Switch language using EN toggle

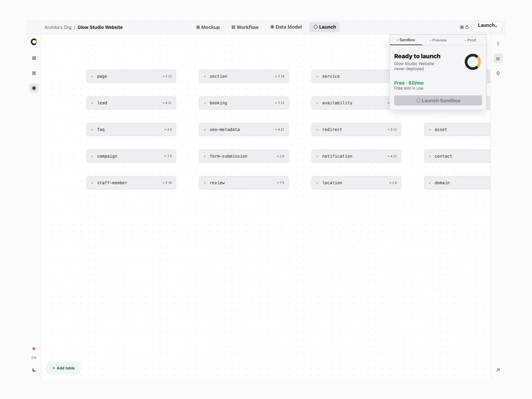(x=34, y=358)
